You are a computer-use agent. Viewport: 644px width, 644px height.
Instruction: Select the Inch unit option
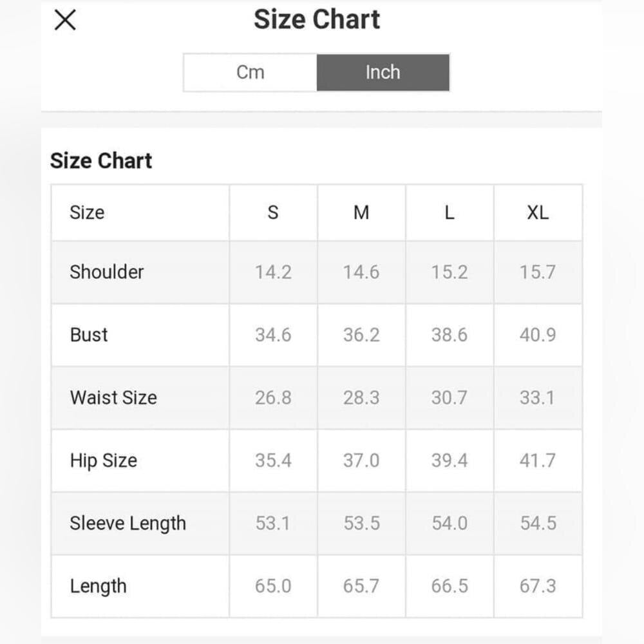[x=383, y=72]
